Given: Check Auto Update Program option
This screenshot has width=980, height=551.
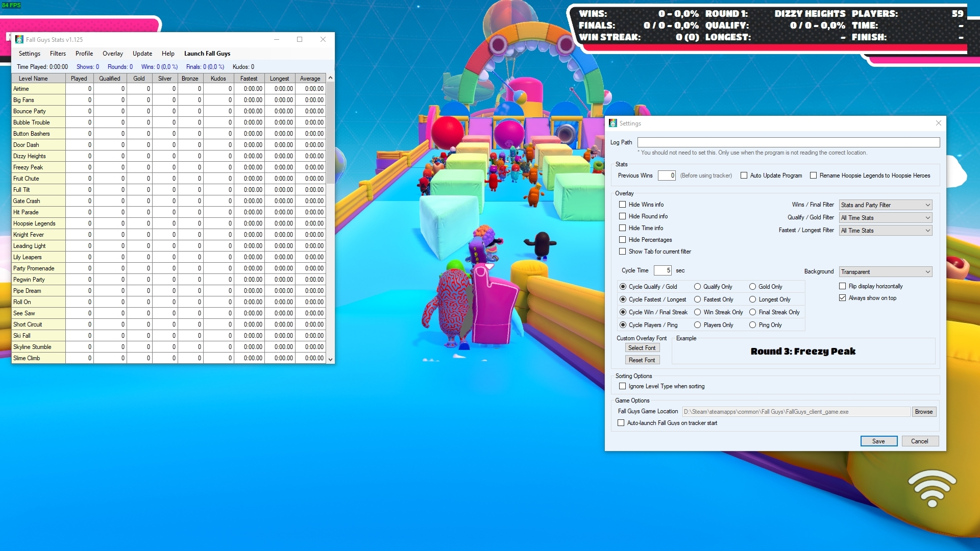Looking at the screenshot, I should tap(744, 176).
